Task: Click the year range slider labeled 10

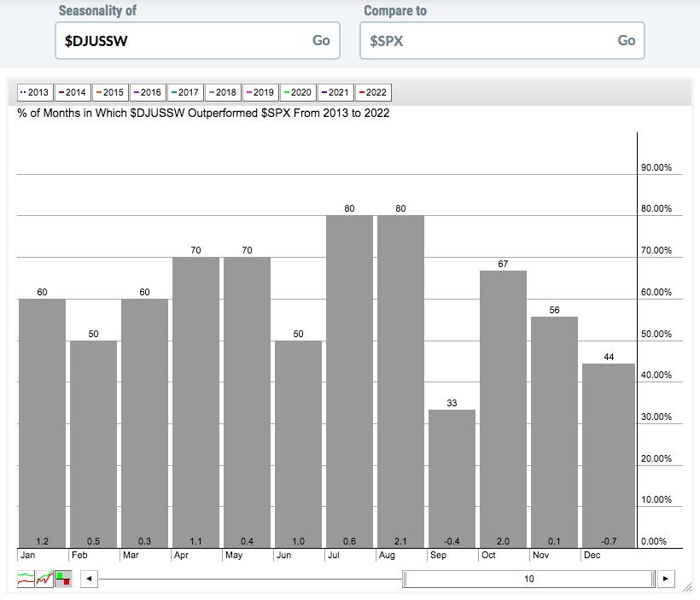Action: (x=529, y=579)
